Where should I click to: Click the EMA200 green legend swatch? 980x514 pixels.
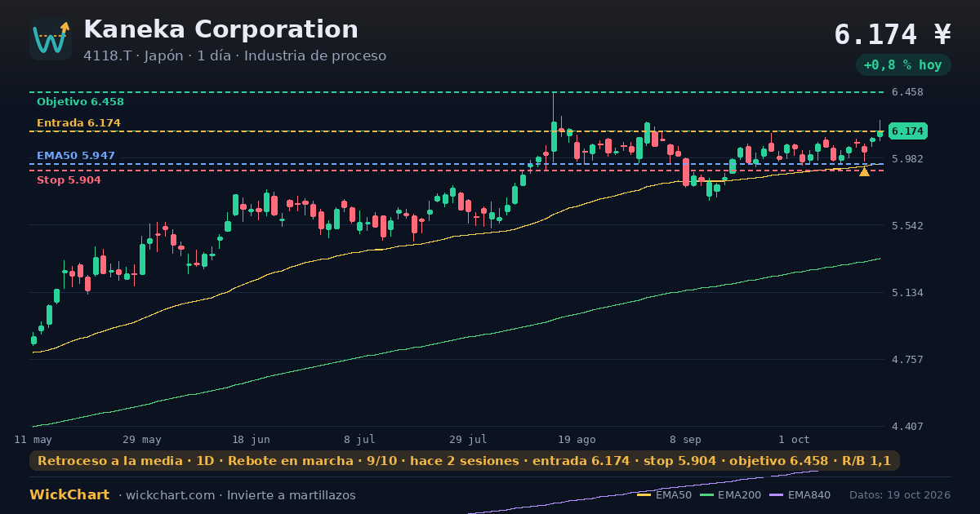[706, 495]
